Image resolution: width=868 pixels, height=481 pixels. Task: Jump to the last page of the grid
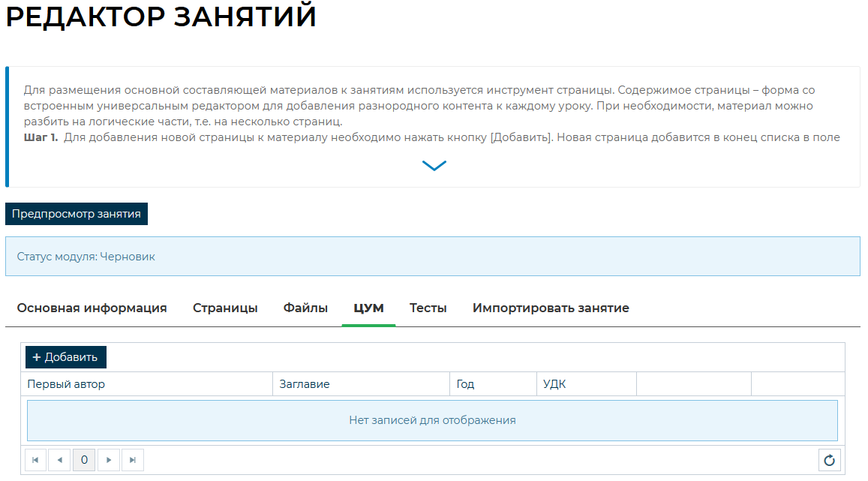click(x=133, y=460)
